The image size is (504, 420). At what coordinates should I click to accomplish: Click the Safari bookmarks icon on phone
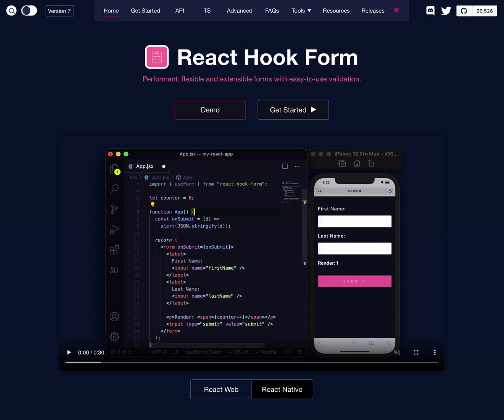point(372,343)
